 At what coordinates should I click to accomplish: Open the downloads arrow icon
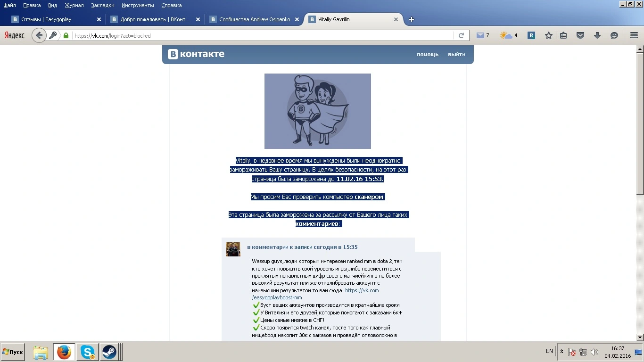pyautogui.click(x=597, y=35)
